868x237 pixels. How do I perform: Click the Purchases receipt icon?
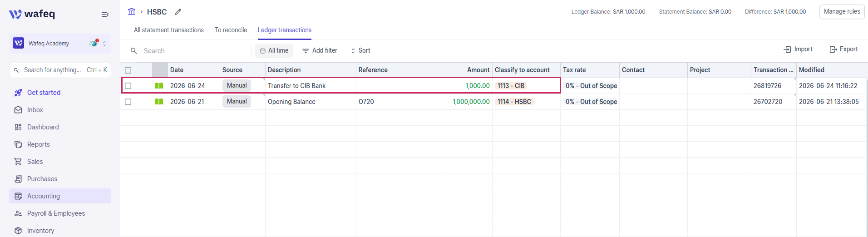(18, 179)
